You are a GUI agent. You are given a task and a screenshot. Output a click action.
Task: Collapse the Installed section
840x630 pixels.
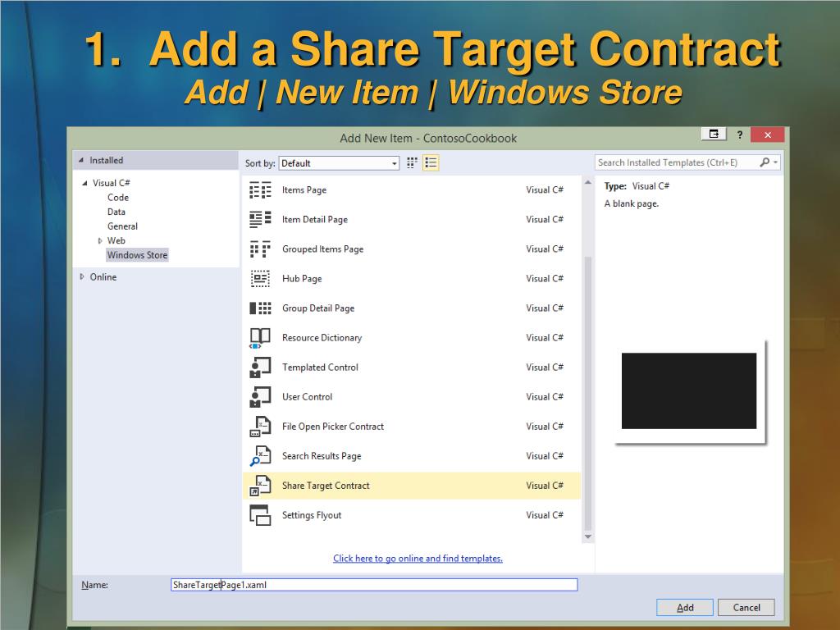click(x=81, y=160)
